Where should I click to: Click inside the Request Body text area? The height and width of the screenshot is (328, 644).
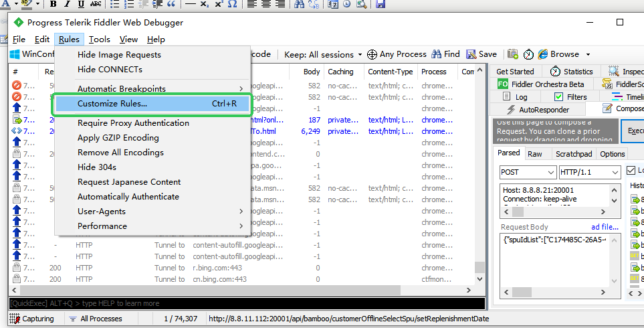(x=555, y=260)
